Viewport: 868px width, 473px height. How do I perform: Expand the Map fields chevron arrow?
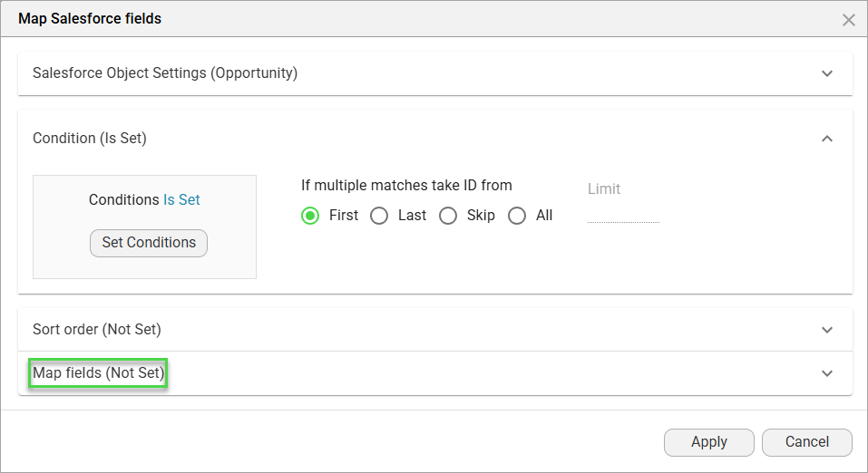826,373
